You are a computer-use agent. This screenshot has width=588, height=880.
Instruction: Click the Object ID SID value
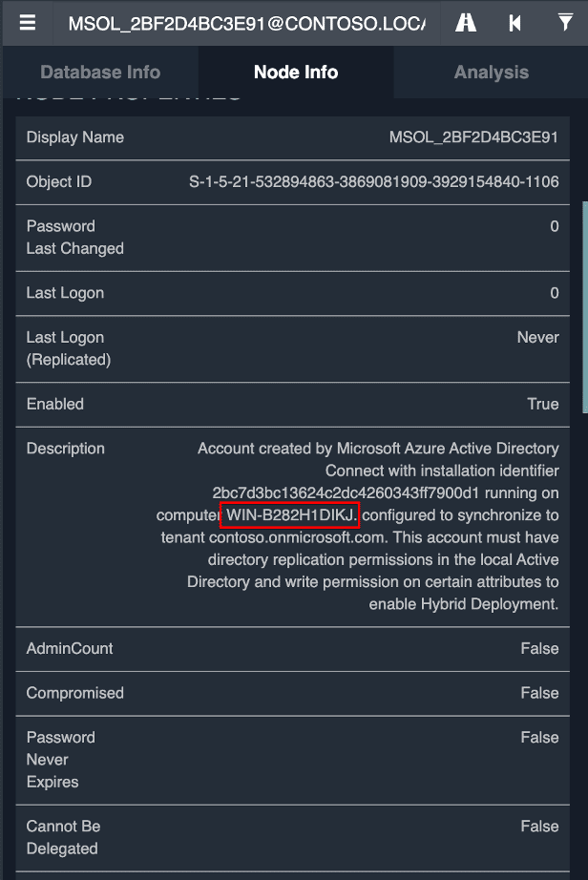pyautogui.click(x=374, y=182)
